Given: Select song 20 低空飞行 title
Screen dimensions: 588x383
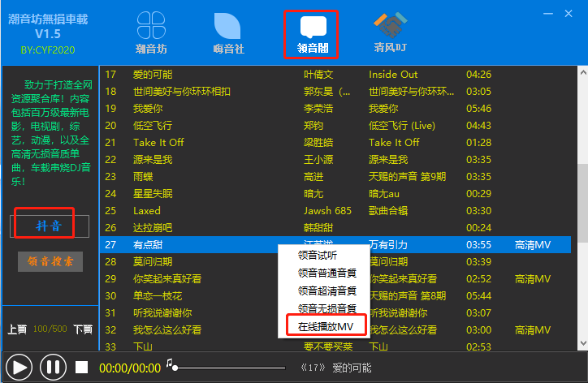Looking at the screenshot, I should [x=153, y=126].
